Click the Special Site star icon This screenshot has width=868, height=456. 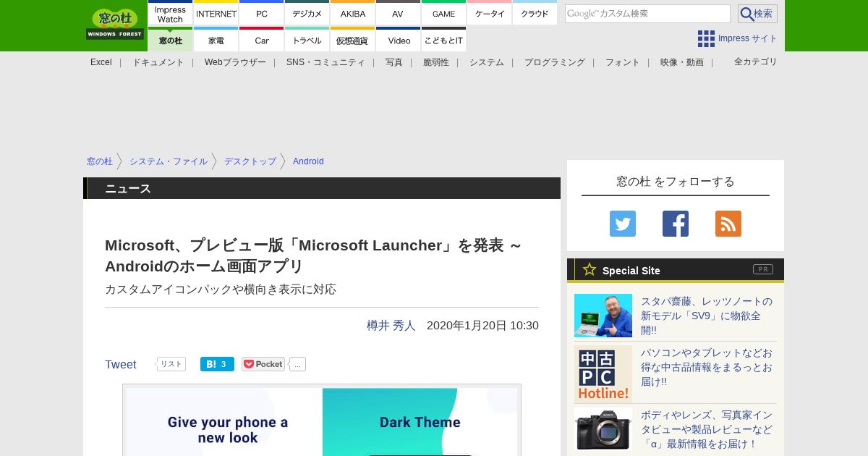tap(590, 269)
